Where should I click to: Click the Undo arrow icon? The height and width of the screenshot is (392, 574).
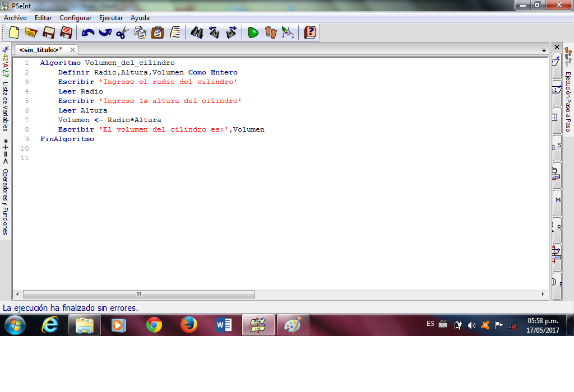point(87,32)
